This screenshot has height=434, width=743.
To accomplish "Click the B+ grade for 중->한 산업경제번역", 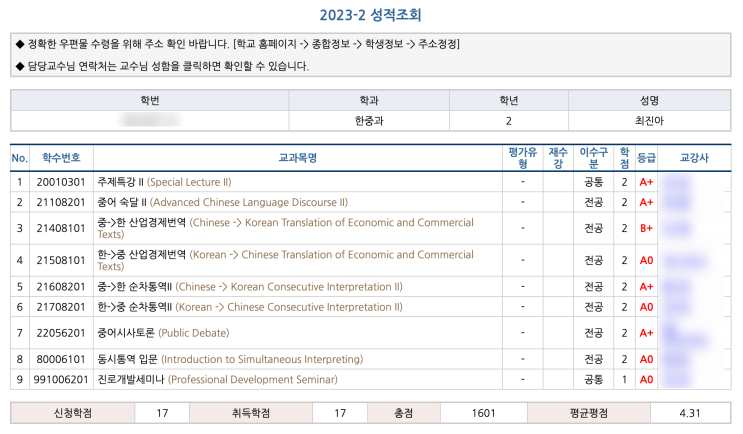I will point(646,228).
